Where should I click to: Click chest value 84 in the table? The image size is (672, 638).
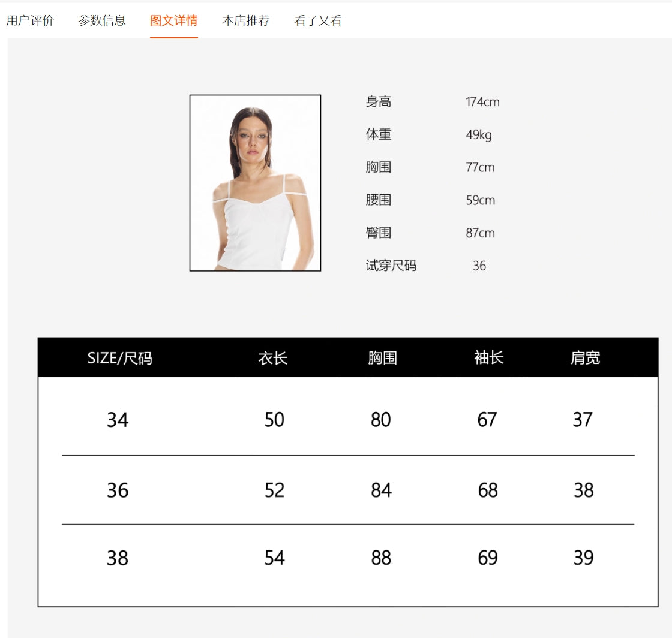pos(381,490)
